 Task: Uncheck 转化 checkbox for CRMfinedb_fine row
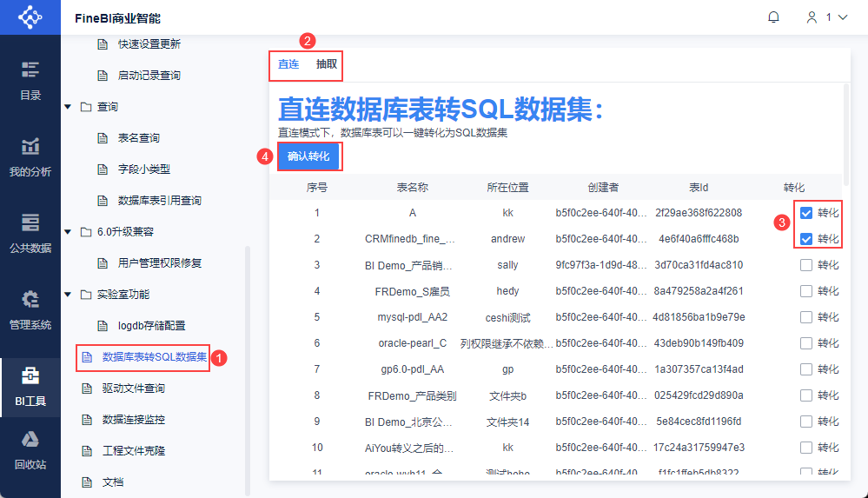coord(806,239)
